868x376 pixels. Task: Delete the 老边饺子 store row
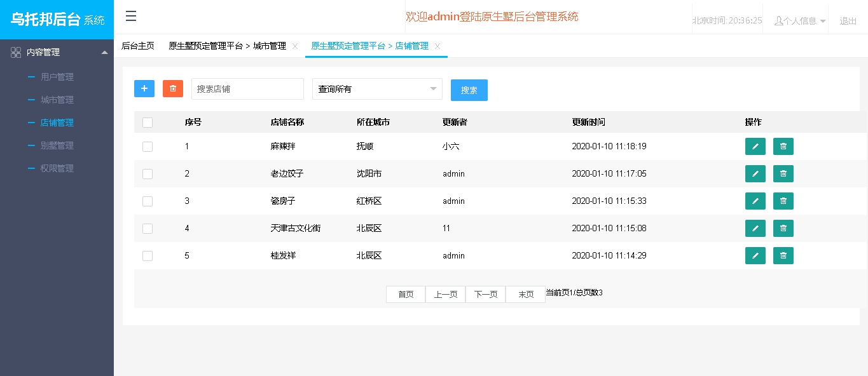[783, 173]
